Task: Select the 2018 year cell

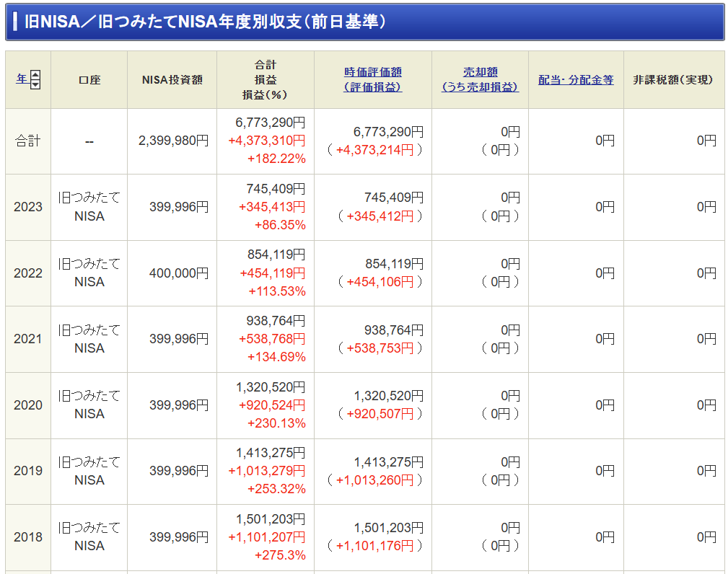Action: [28, 537]
